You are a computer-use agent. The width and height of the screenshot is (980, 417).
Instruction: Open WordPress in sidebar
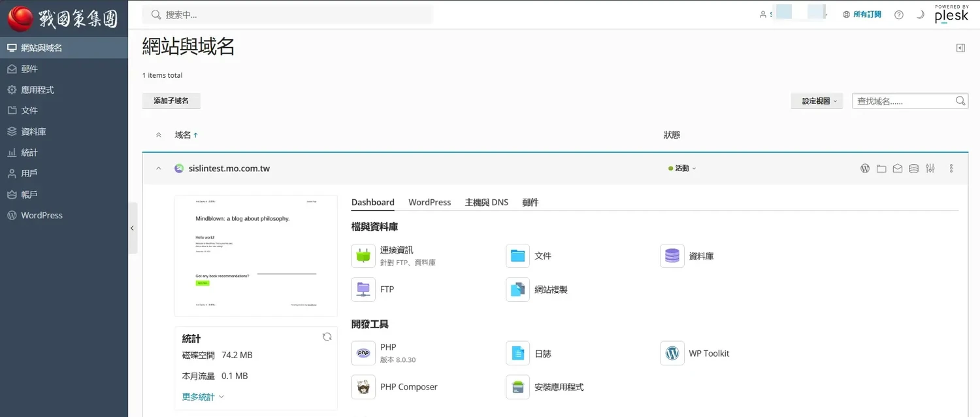click(x=64, y=215)
